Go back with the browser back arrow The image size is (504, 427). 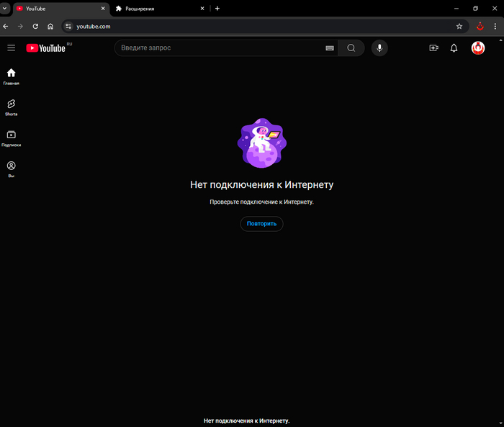pyautogui.click(x=6, y=27)
